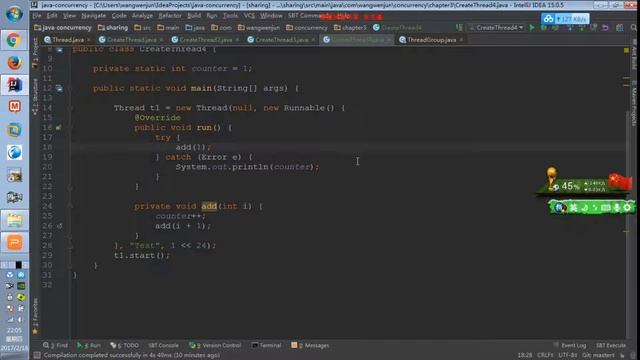This screenshot has height=360, width=640.
Task: Click the IntelliJ IDEA taskbar icon
Action: click(14, 85)
